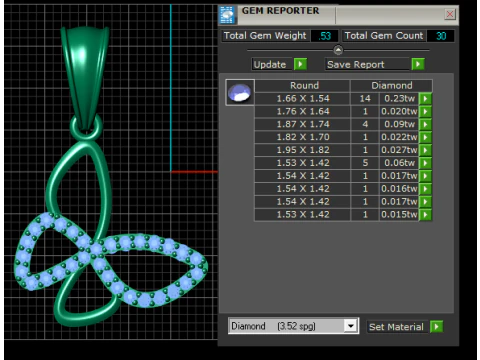
Task: Click the green arrow for 1.95 X 1.82 row
Action: click(x=425, y=150)
